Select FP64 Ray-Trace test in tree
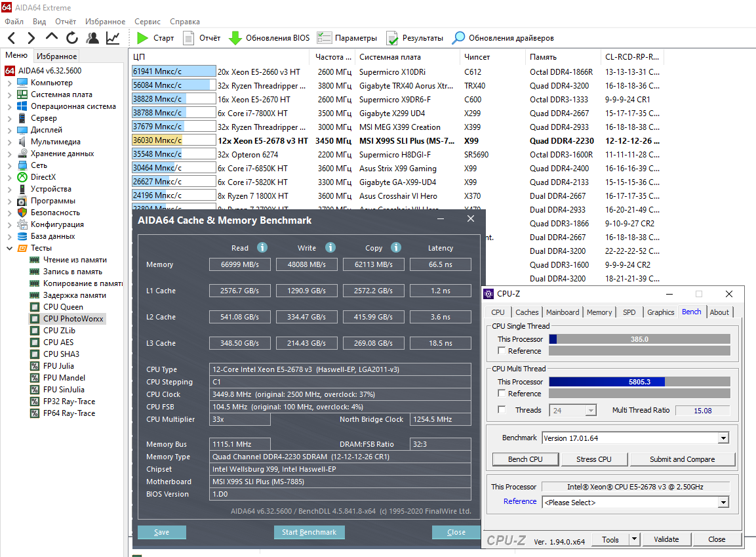The image size is (756, 557). point(69,413)
